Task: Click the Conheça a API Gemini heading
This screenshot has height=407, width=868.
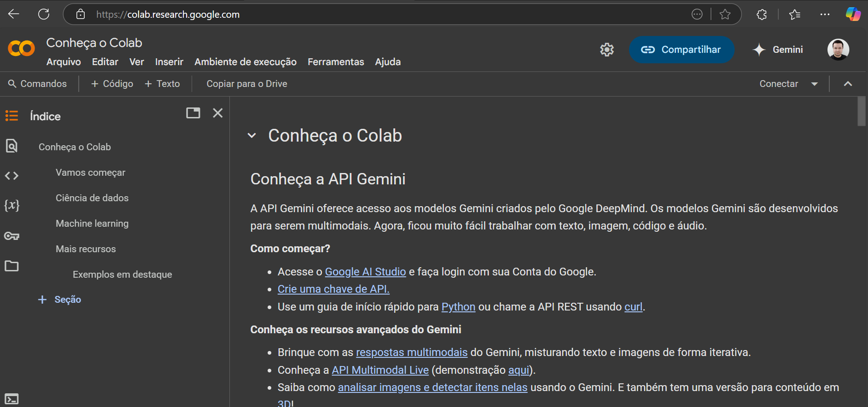Action: (328, 179)
